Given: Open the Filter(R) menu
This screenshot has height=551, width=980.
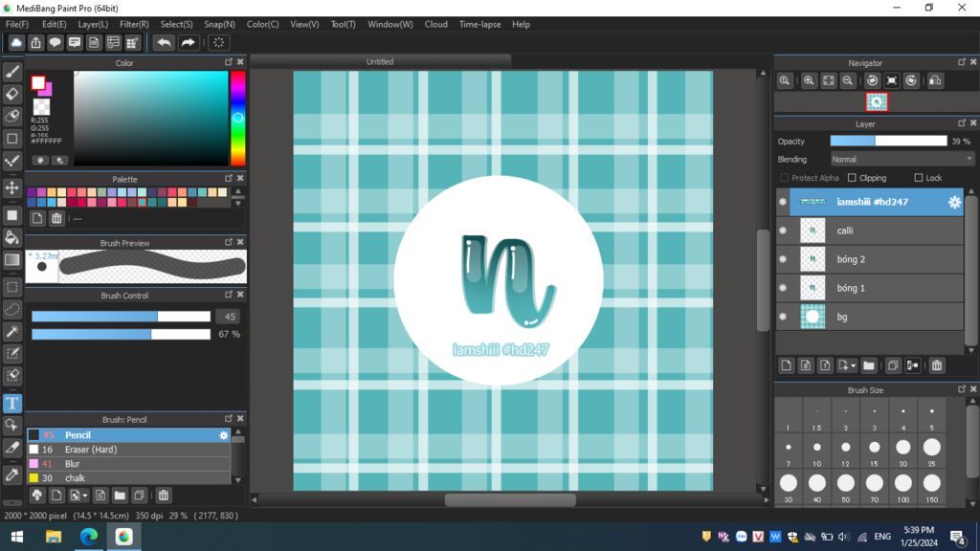Looking at the screenshot, I should 134,24.
